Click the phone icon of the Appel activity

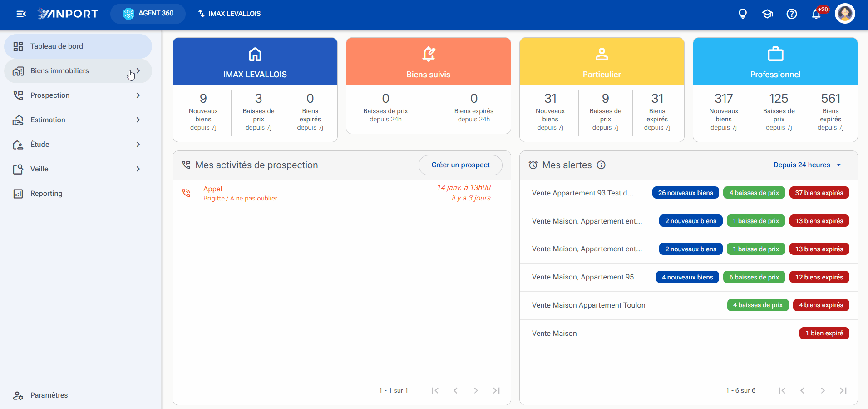coord(186,193)
